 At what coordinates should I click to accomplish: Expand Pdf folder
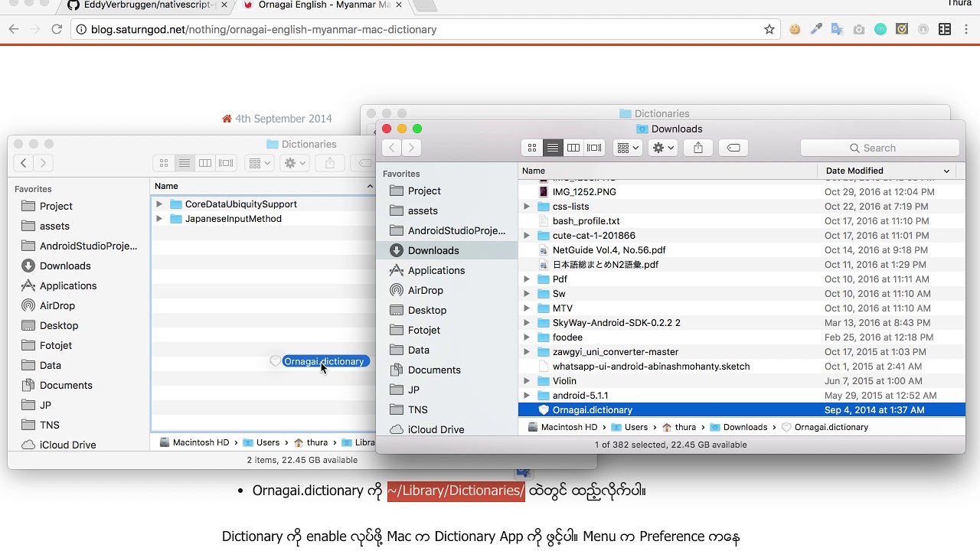click(527, 279)
